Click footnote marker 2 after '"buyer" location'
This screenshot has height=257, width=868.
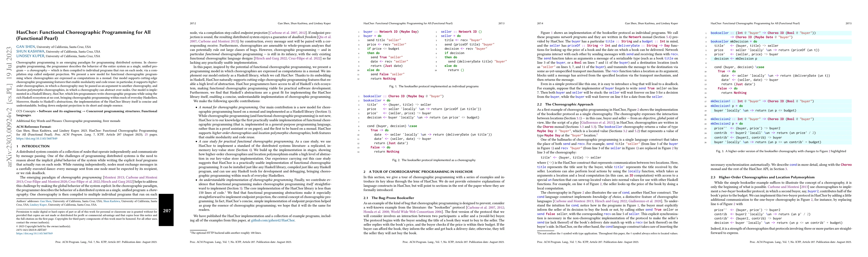pos(597,134)
